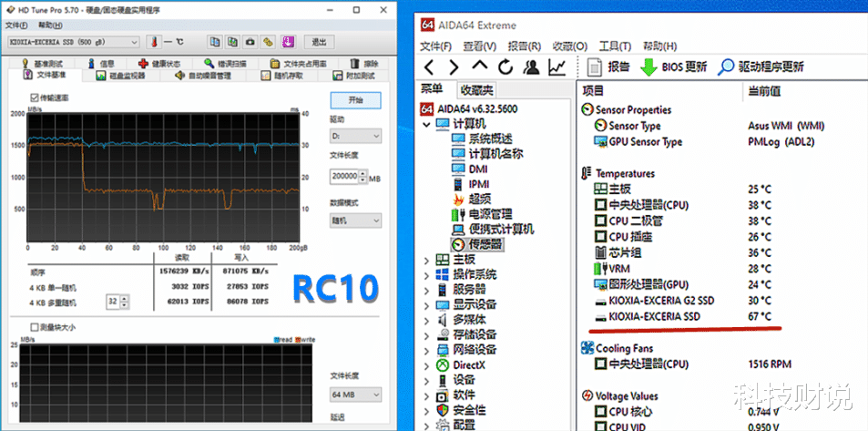Viewport: 868px width, 431px height.
Task: Click BIOS 更新 green arrow button
Action: point(673,67)
